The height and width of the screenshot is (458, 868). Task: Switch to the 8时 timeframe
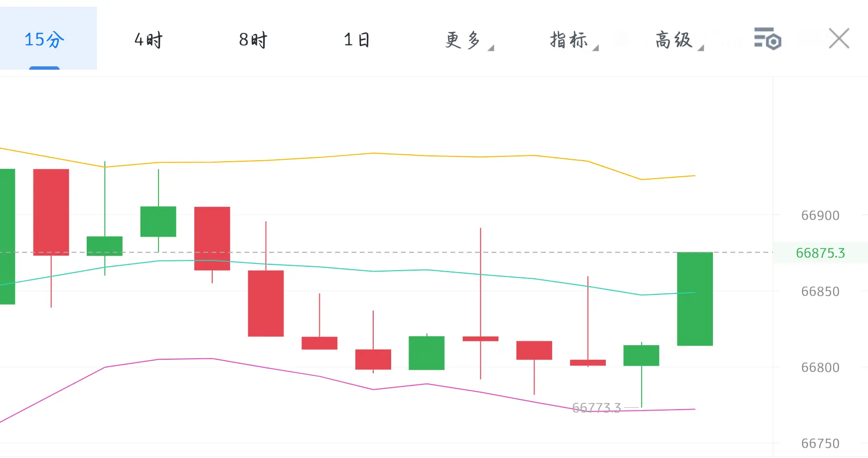253,40
